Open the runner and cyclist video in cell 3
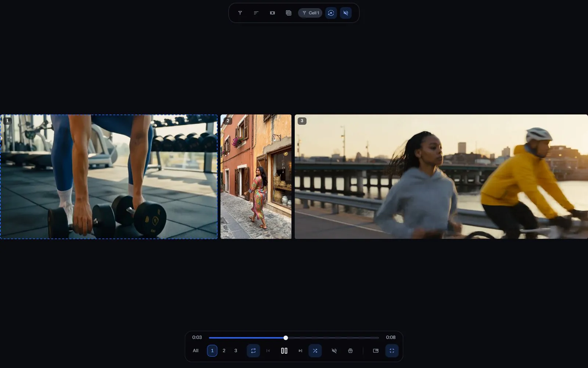The width and height of the screenshot is (588, 368). point(441,177)
